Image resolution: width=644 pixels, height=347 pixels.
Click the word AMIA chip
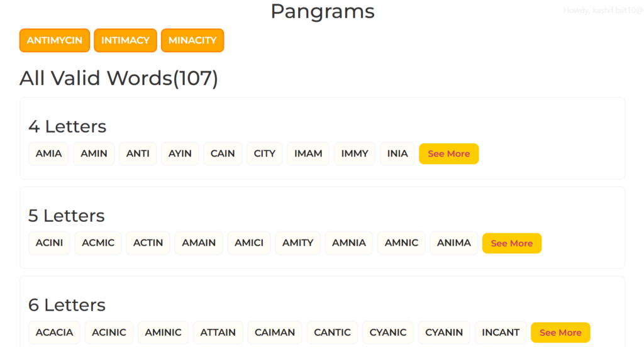click(48, 153)
